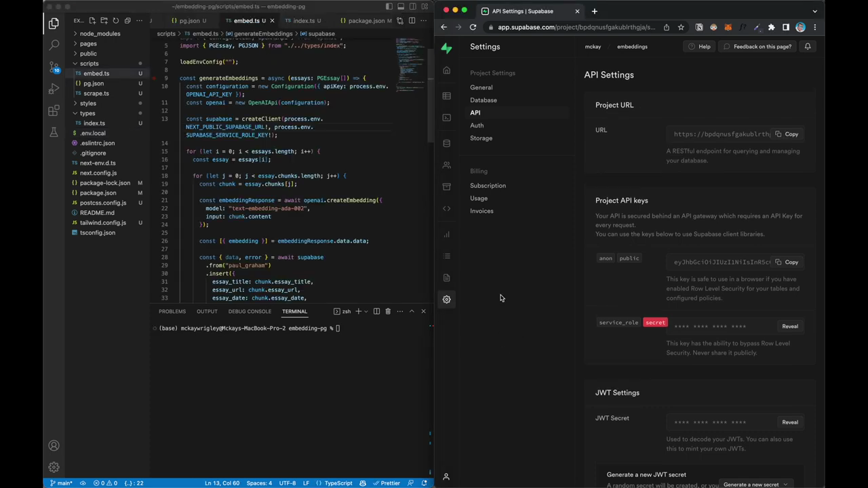The image size is (868, 488).
Task: Click Feedback on this page button
Action: (757, 47)
